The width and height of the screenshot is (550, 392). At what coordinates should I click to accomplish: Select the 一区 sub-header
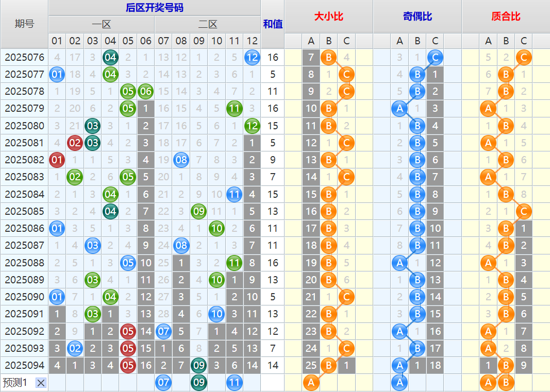pyautogui.click(x=102, y=24)
